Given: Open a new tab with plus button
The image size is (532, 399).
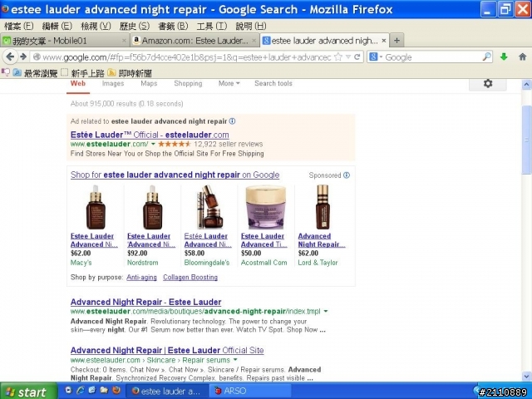Looking at the screenshot, I should [397, 41].
